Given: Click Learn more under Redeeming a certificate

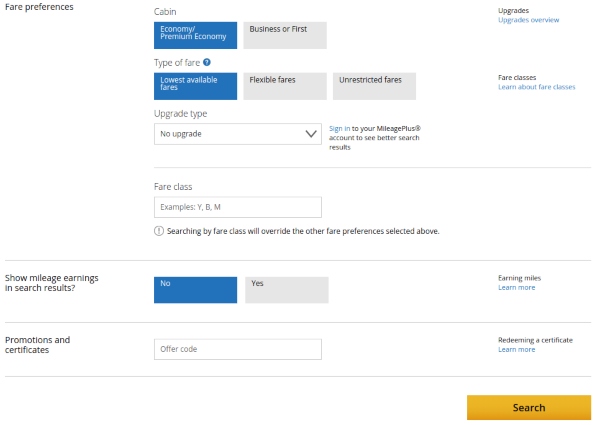Looking at the screenshot, I should 516,349.
